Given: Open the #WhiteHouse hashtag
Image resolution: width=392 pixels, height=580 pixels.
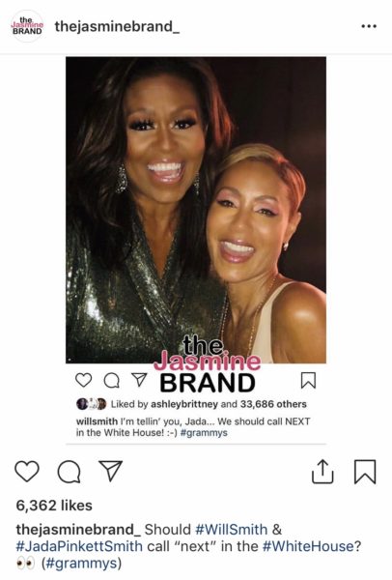Looking at the screenshot, I should tap(308, 546).
